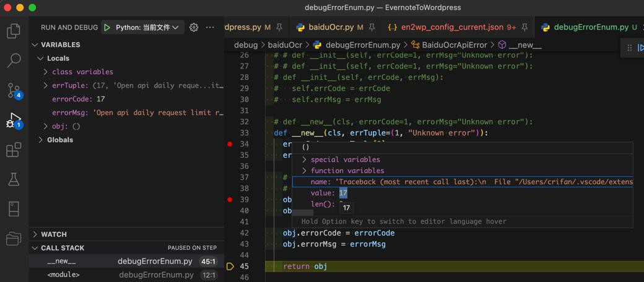The height and width of the screenshot is (282, 644).
Task: Click the Continue button in debug toolbar
Action: 641,48
